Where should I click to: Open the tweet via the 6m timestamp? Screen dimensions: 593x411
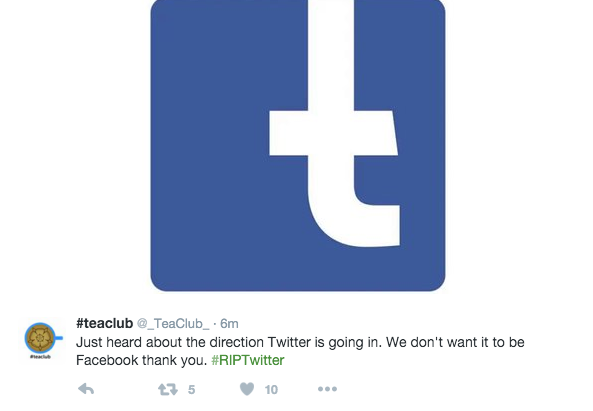[x=229, y=324]
